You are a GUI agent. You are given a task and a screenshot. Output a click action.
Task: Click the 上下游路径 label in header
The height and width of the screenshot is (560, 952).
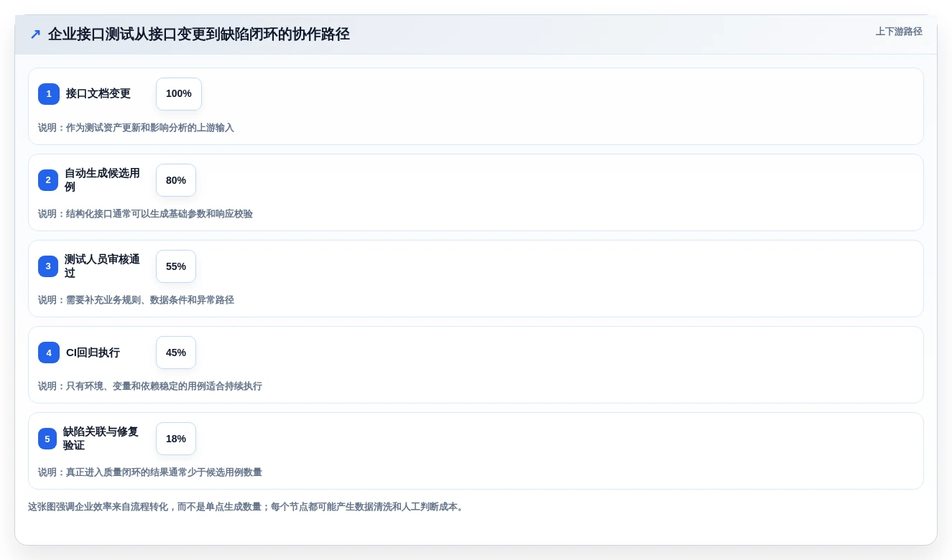coord(899,32)
